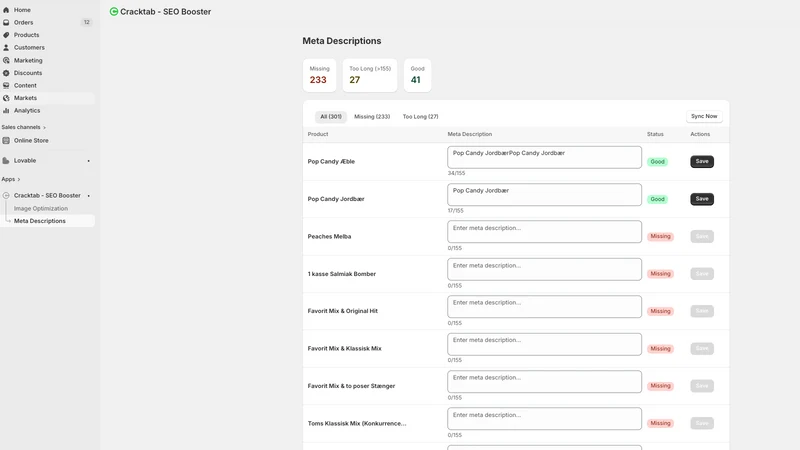Click the Pop Candy Æble meta description field
Screen dimensions: 800x450
(544, 157)
